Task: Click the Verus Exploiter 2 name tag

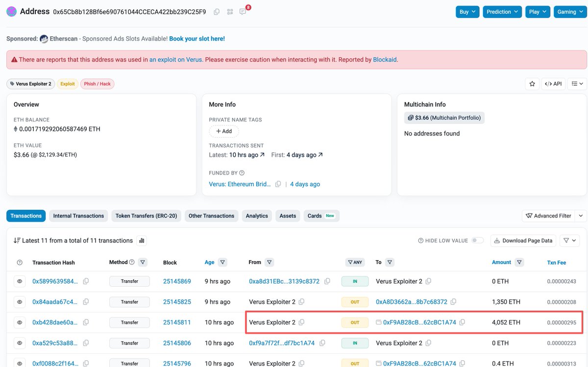Action: [x=30, y=84]
